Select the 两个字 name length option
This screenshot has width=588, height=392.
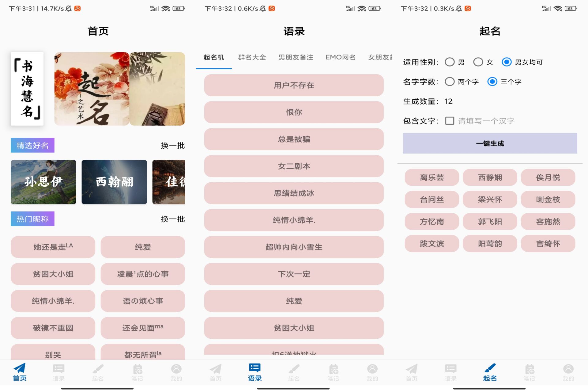point(450,82)
